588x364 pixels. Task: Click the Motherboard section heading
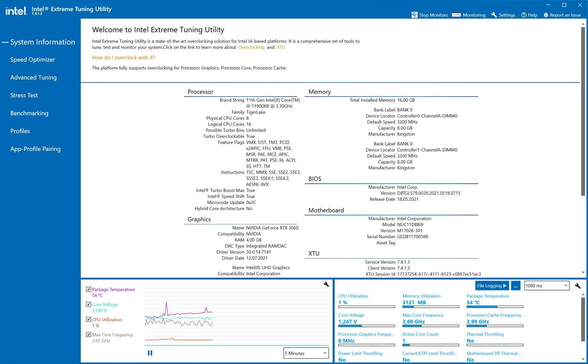click(x=326, y=210)
